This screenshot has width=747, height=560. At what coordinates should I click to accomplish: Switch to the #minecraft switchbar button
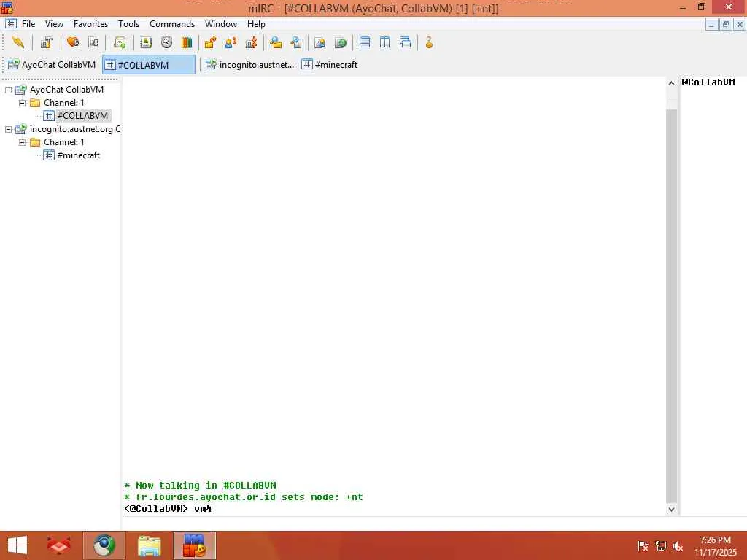(330, 65)
